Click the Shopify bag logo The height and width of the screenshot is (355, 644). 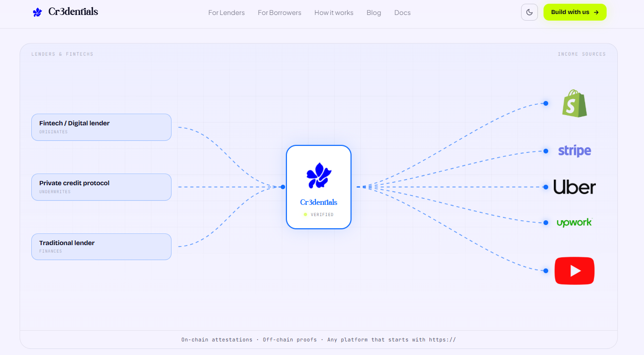(x=574, y=103)
